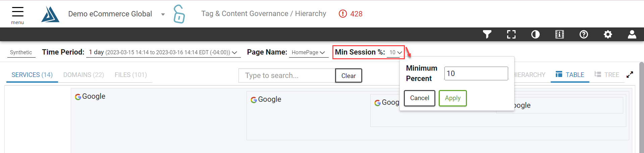Open the Page Name HomePage dropdown

coord(309,53)
